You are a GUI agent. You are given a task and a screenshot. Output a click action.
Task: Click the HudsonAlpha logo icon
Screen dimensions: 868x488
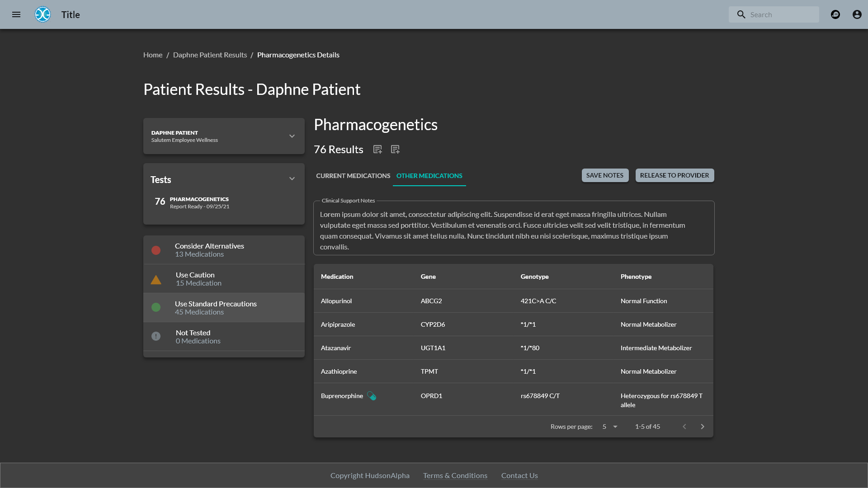point(43,14)
